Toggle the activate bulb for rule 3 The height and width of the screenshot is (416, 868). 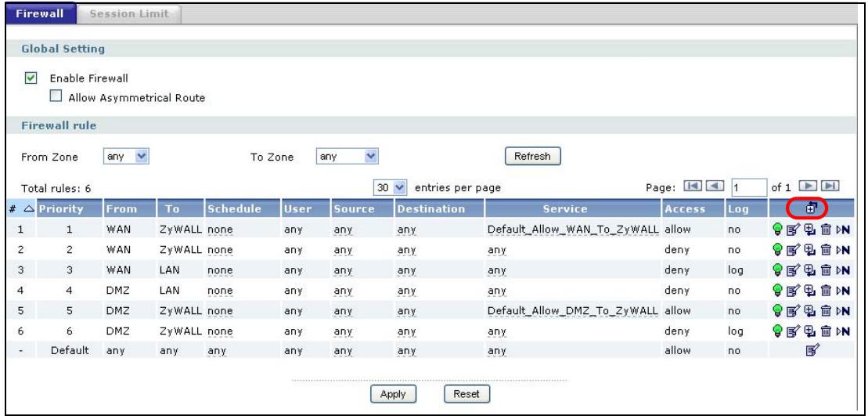click(778, 270)
